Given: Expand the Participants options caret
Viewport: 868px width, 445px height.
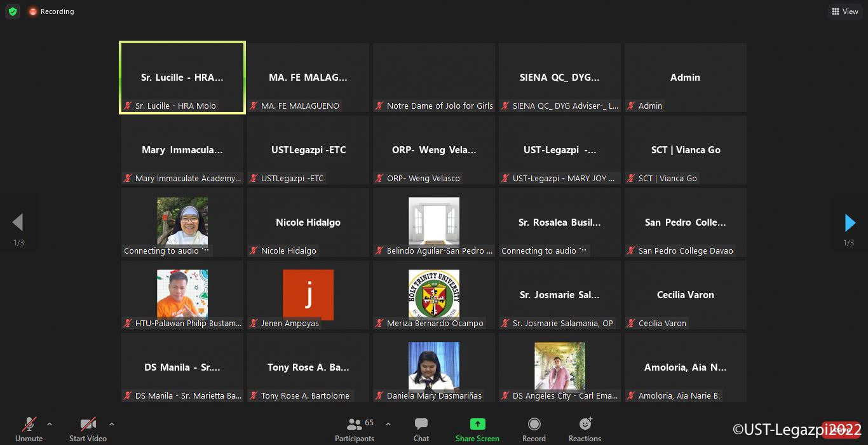Looking at the screenshot, I should pyautogui.click(x=388, y=424).
